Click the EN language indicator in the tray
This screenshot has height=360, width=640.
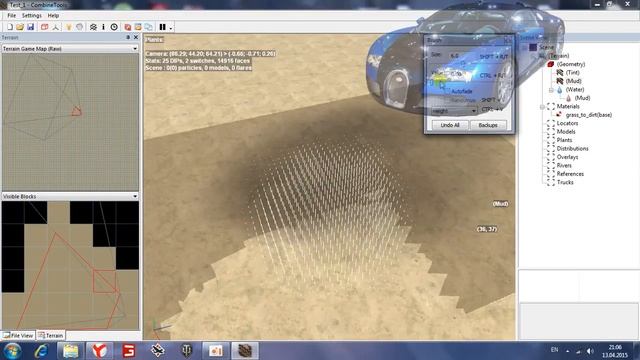(554, 350)
